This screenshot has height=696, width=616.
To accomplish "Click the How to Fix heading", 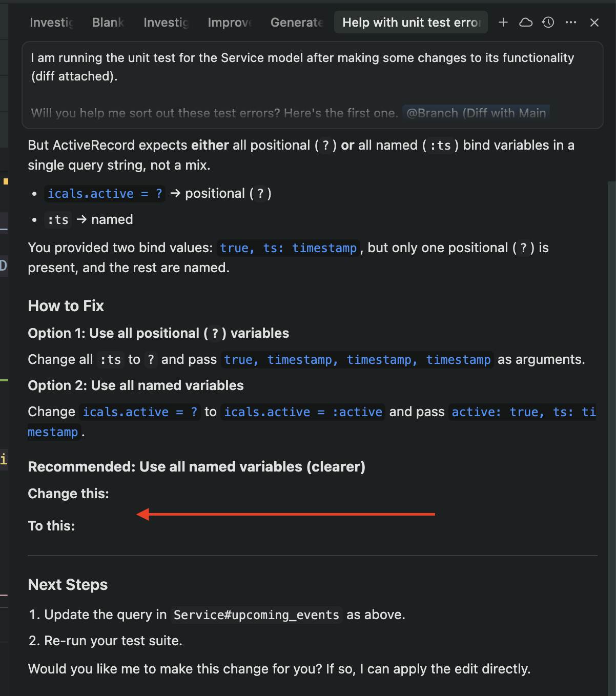I will [x=66, y=306].
